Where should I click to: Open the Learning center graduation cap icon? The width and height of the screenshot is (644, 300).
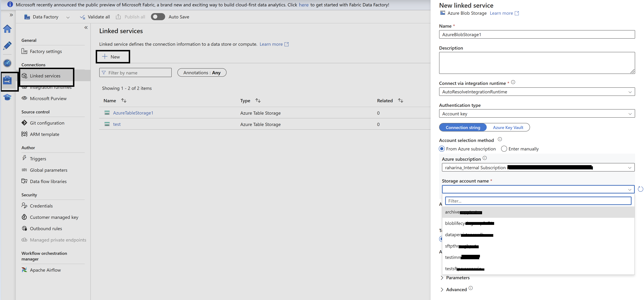(7, 97)
